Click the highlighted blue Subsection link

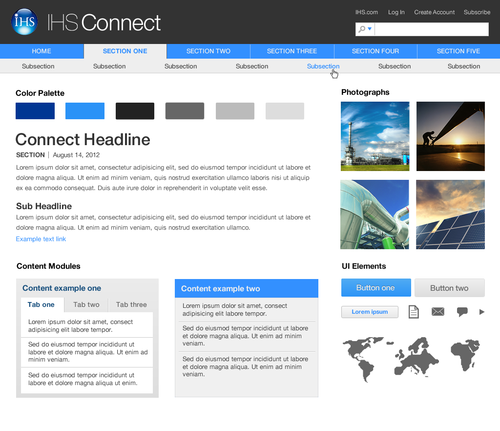coord(323,66)
